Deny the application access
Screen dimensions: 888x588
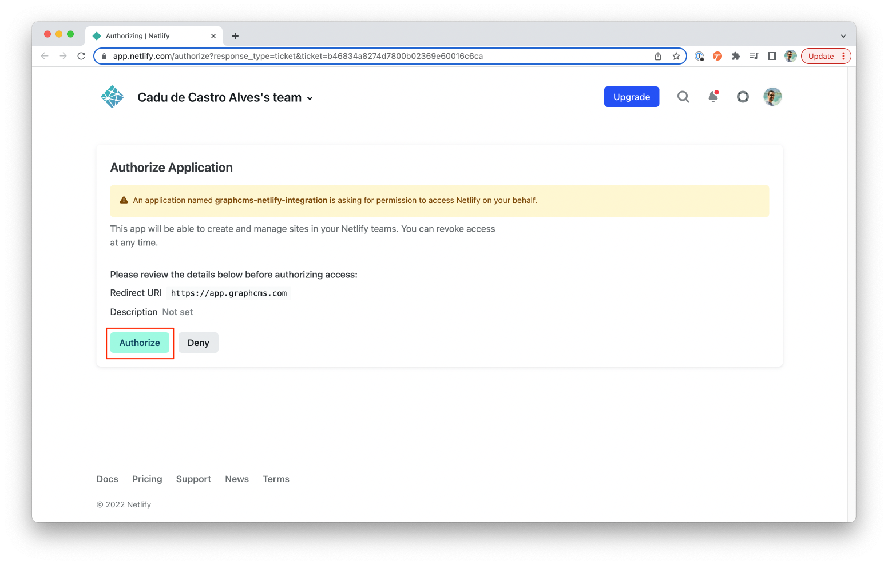point(198,343)
